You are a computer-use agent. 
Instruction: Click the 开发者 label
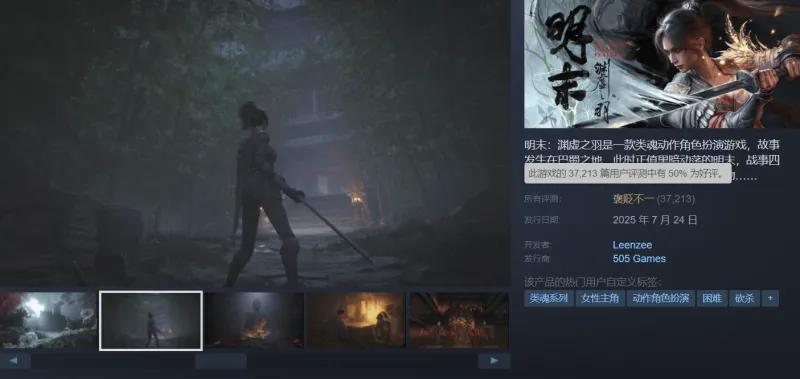point(538,245)
